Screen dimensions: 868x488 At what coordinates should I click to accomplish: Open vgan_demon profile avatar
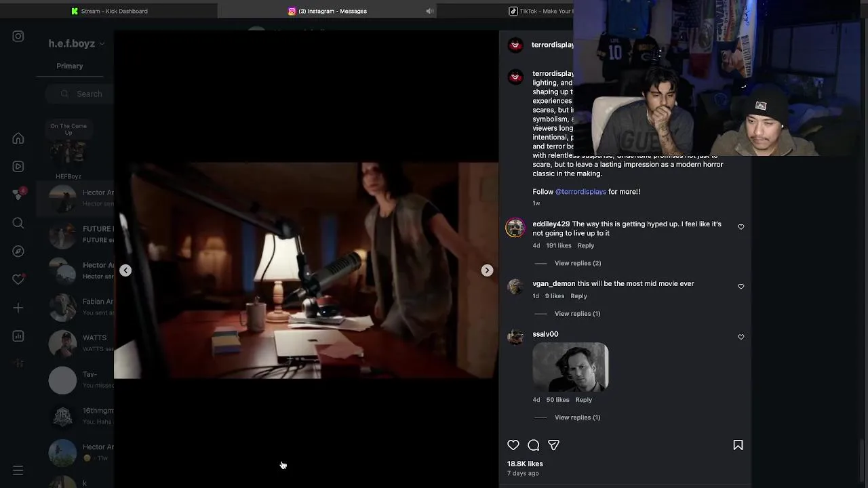pyautogui.click(x=515, y=287)
